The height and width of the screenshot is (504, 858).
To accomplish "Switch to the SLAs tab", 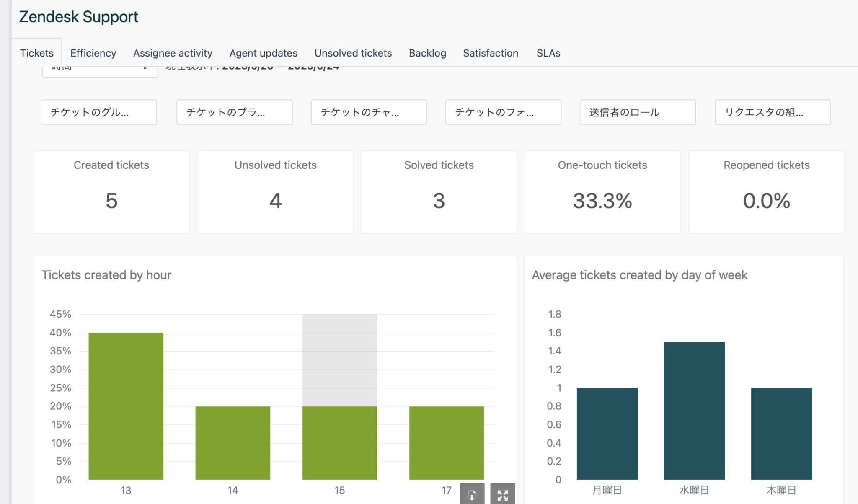I will pos(548,53).
